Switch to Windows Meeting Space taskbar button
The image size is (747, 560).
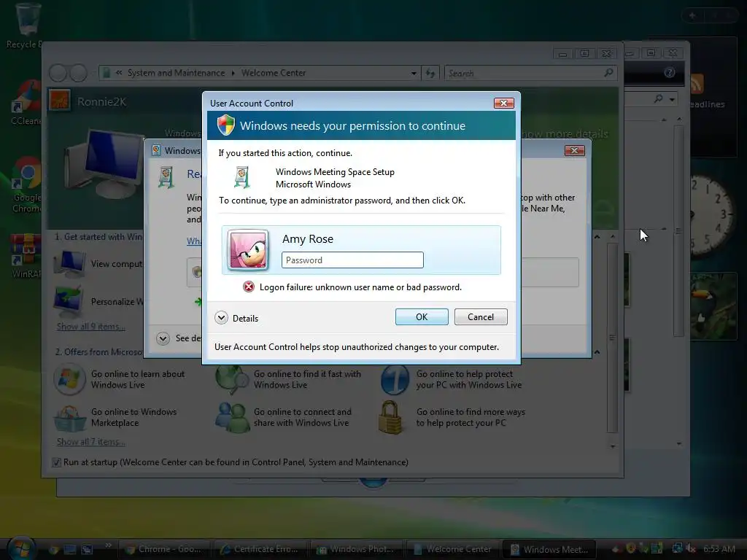549,549
